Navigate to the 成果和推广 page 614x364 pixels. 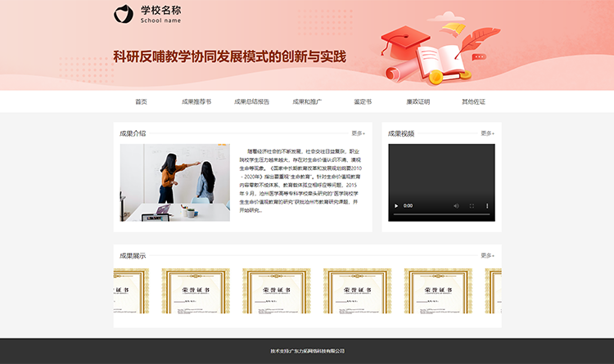pos(307,102)
